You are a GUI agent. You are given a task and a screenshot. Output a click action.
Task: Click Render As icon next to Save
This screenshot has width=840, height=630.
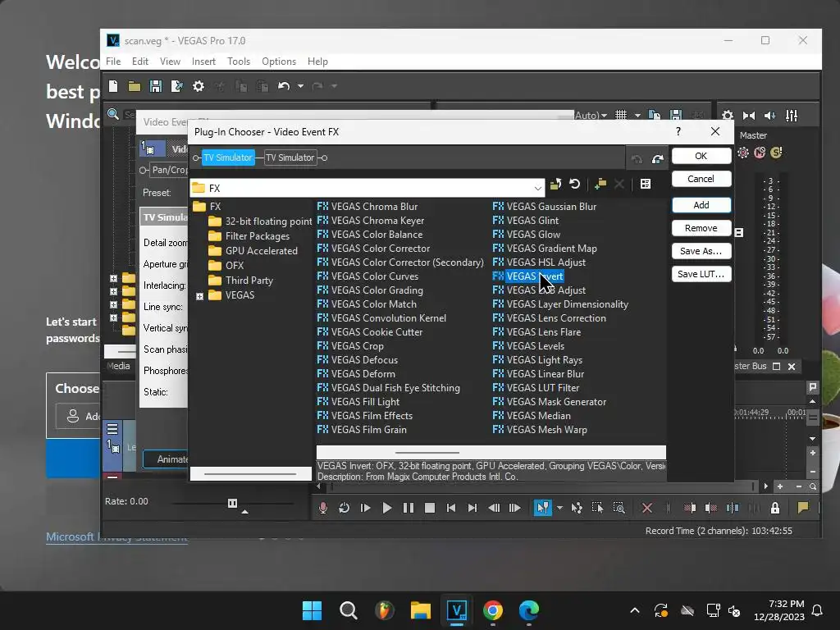point(177,86)
